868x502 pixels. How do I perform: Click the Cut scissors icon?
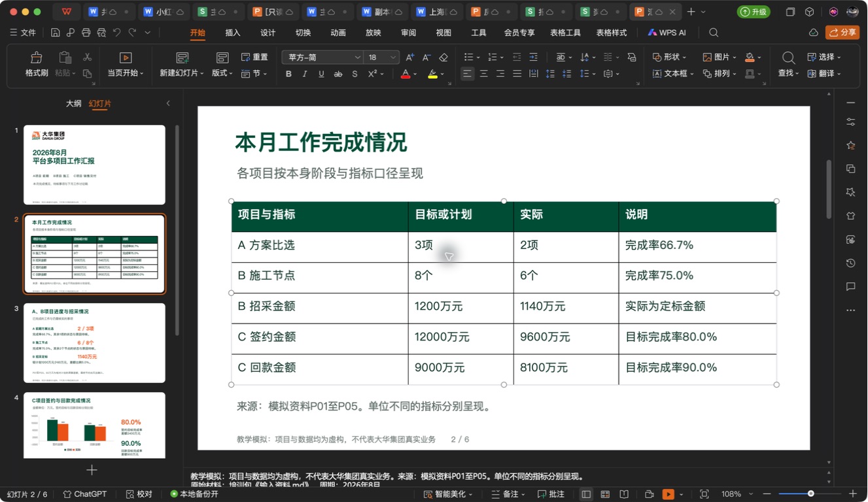(x=87, y=57)
